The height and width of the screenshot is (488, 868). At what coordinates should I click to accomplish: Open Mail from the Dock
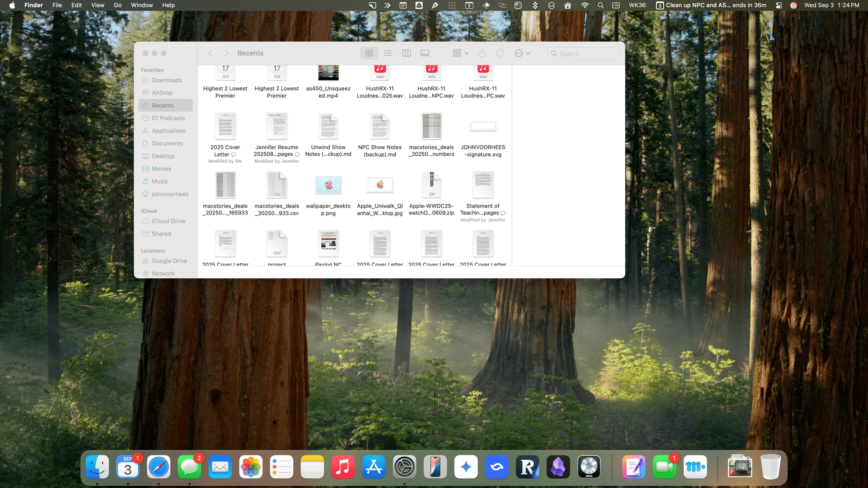220,467
